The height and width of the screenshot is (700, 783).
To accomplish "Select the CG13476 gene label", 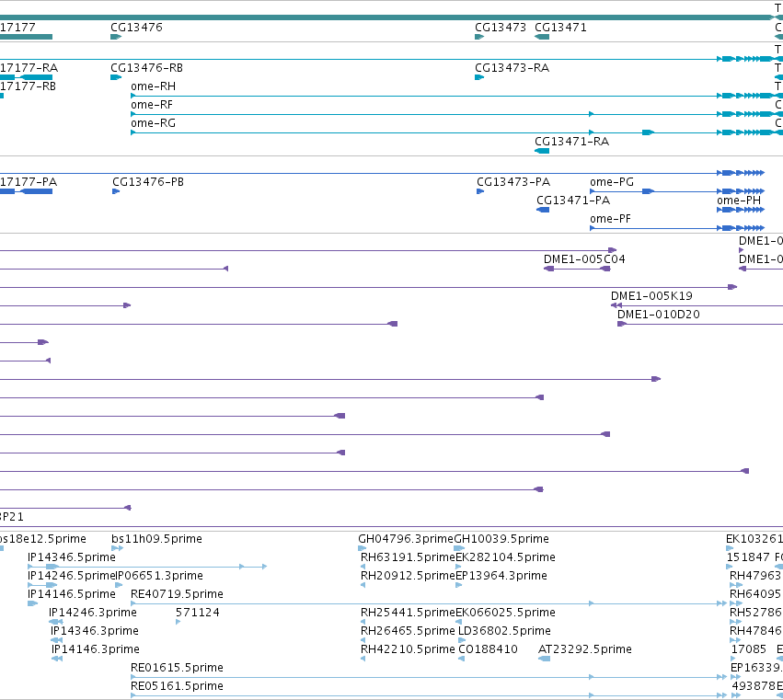I will point(136,28).
